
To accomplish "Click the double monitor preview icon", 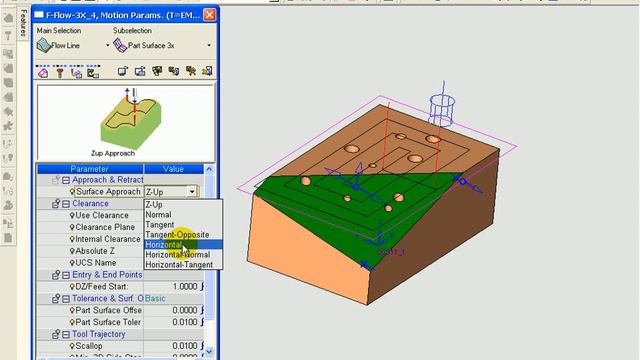I will (140, 71).
